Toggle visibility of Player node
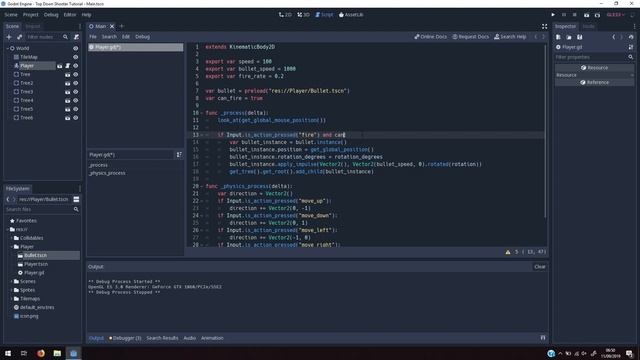 pyautogui.click(x=76, y=66)
